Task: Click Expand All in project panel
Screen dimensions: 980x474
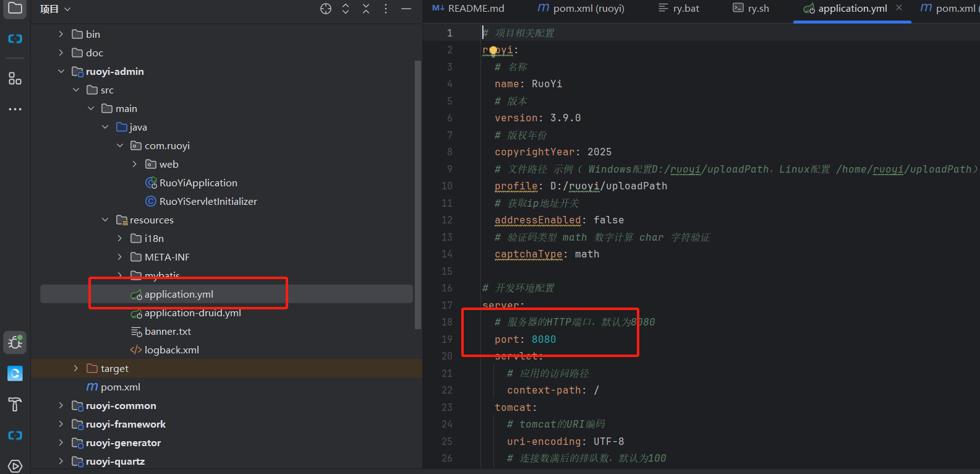Action: tap(346, 9)
